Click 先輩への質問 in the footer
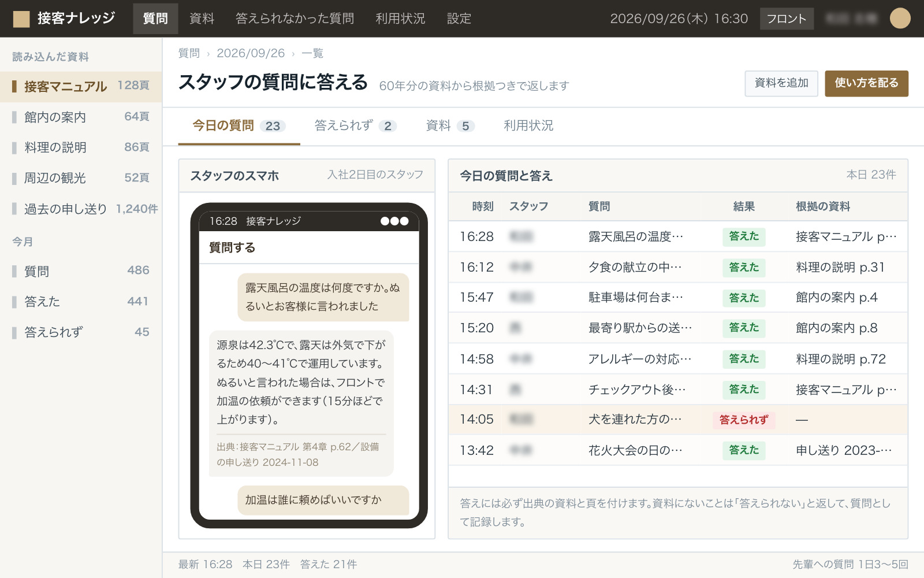 [x=850, y=564]
